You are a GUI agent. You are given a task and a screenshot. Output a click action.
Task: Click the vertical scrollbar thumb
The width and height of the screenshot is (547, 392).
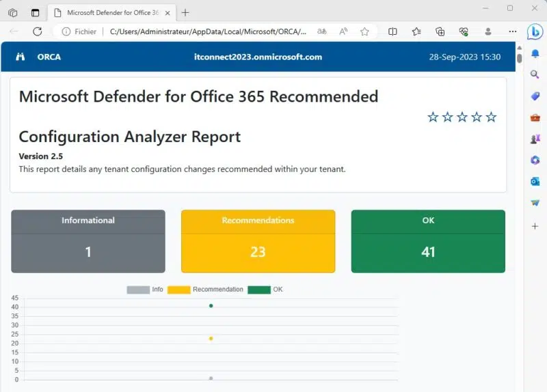[x=520, y=58]
